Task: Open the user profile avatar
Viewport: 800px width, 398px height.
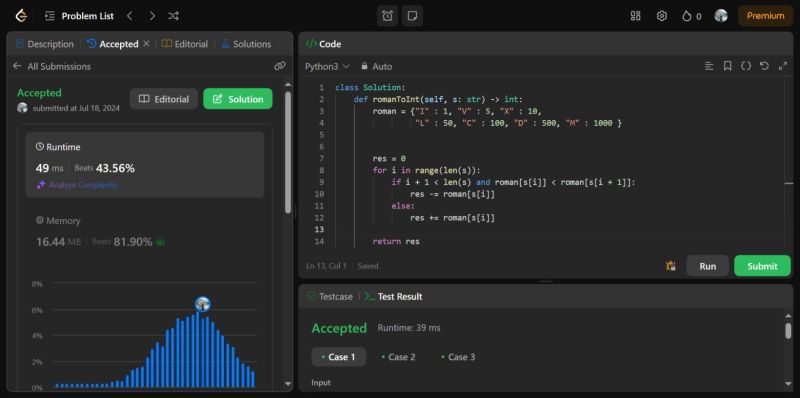Action: point(721,16)
